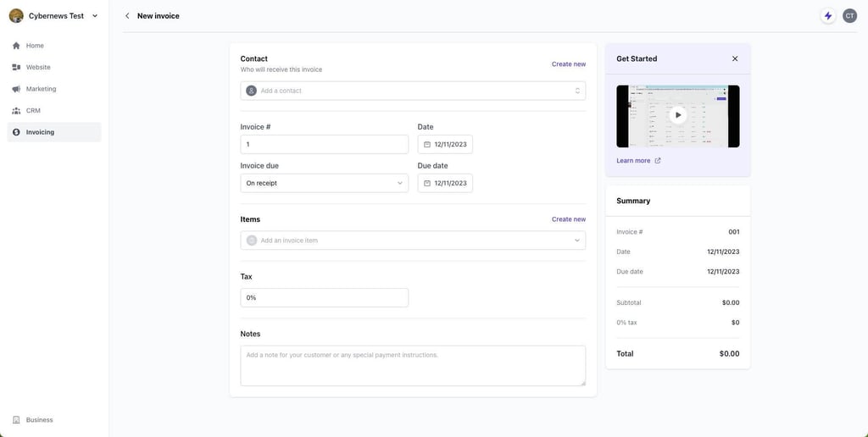Click the calendar icon in Due date field

pyautogui.click(x=427, y=183)
